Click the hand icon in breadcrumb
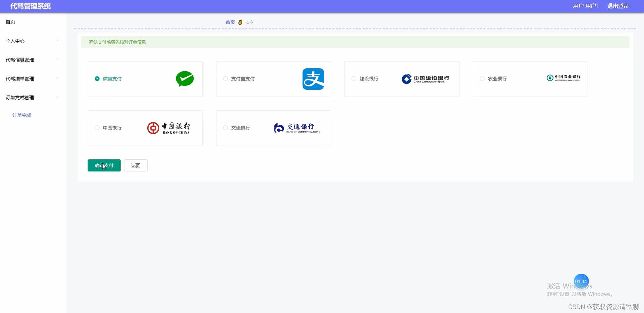 click(x=240, y=22)
